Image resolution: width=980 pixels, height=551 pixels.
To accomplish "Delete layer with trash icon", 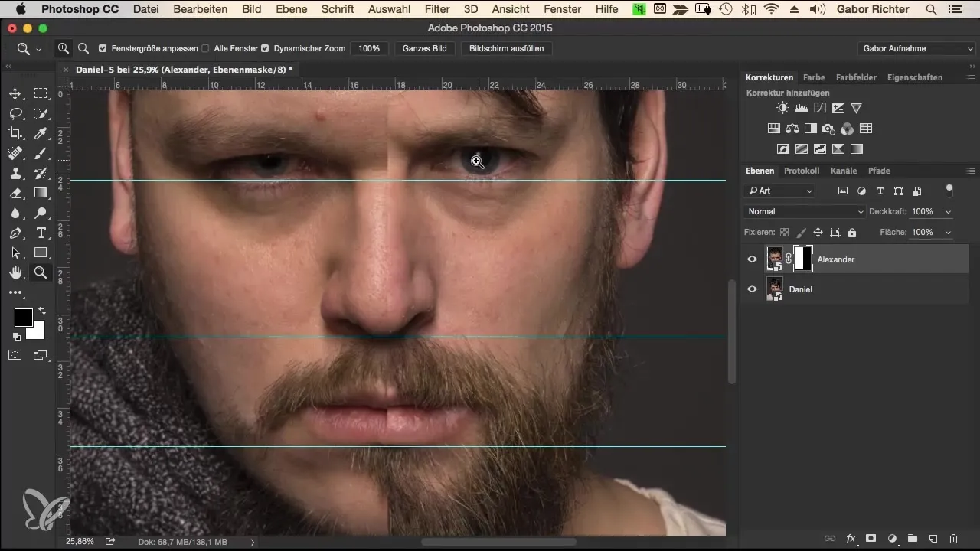I will pyautogui.click(x=953, y=539).
